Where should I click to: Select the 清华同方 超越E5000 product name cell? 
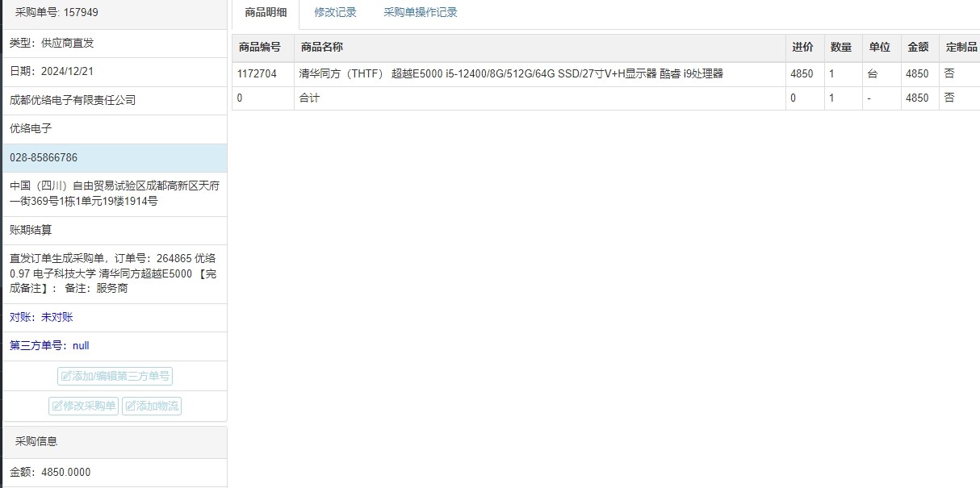(x=540, y=74)
